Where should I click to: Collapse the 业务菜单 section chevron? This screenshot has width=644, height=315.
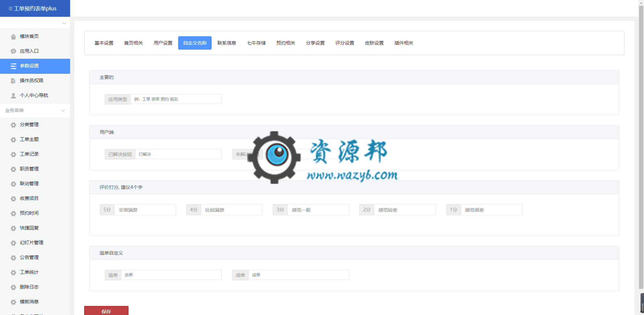63,110
